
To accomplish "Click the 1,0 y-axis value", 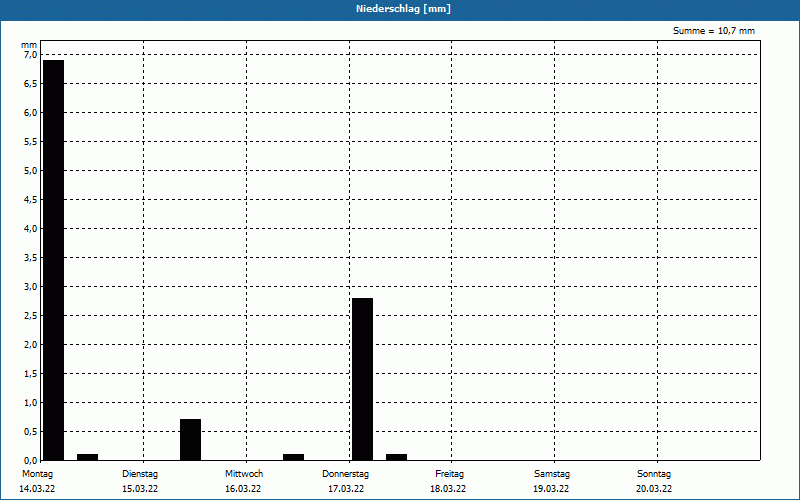I will pyautogui.click(x=30, y=403).
